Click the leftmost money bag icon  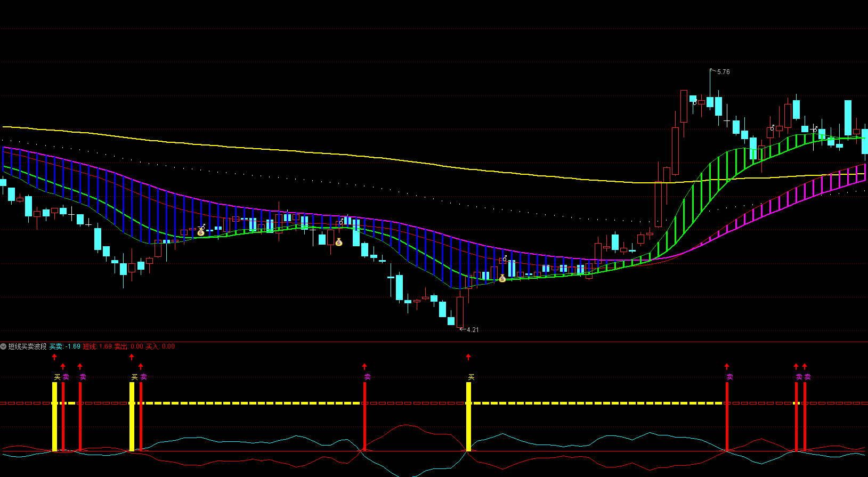pyautogui.click(x=201, y=232)
